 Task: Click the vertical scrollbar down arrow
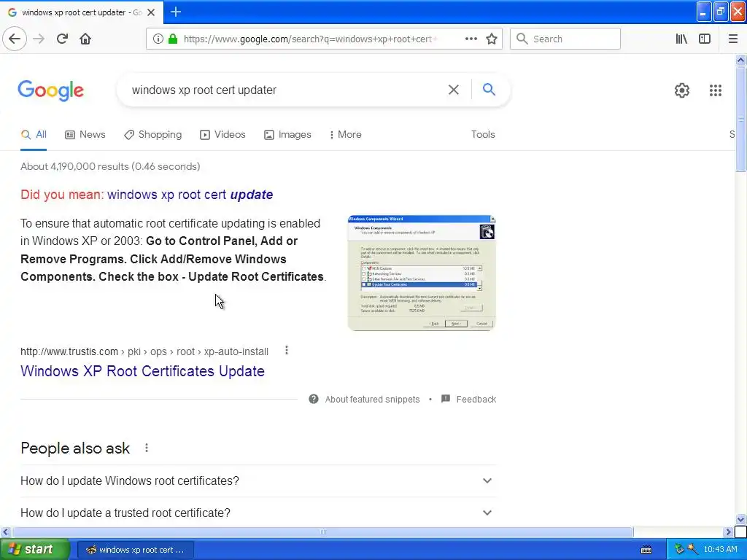pyautogui.click(x=740, y=519)
